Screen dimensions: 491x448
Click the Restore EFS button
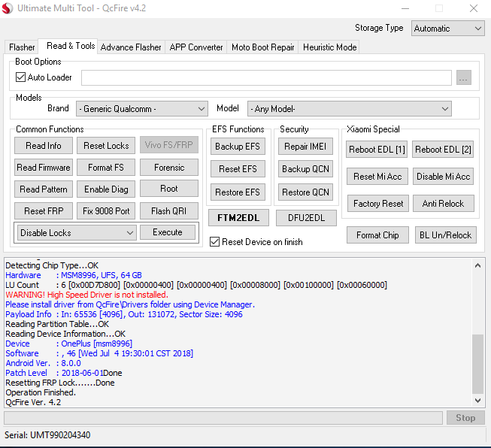tap(238, 192)
